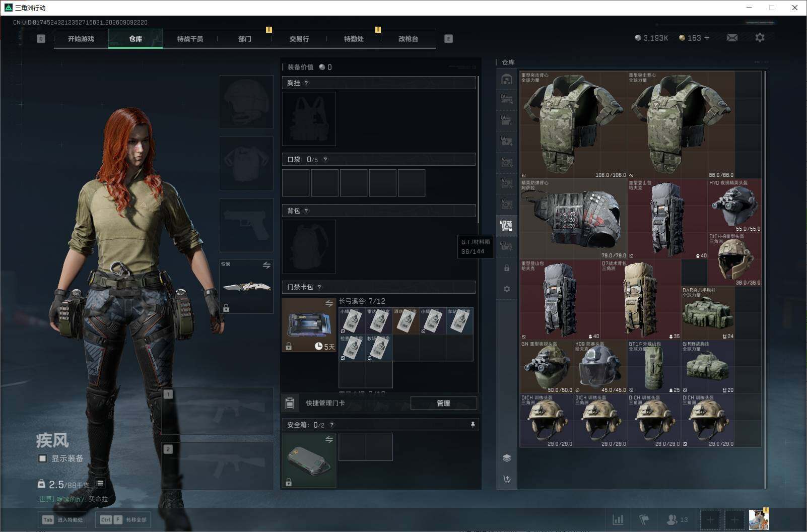
Task: Select heavy assault vest with 88.0/88.0 durability
Action: [681, 124]
